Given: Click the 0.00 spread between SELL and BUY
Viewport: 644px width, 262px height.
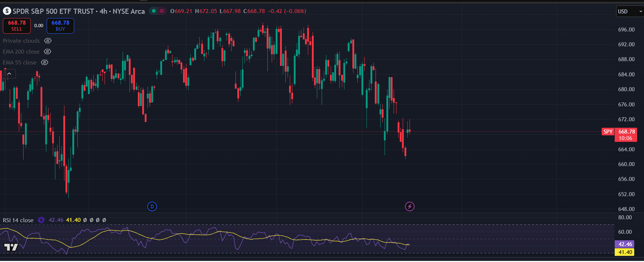Looking at the screenshot, I should (39, 26).
